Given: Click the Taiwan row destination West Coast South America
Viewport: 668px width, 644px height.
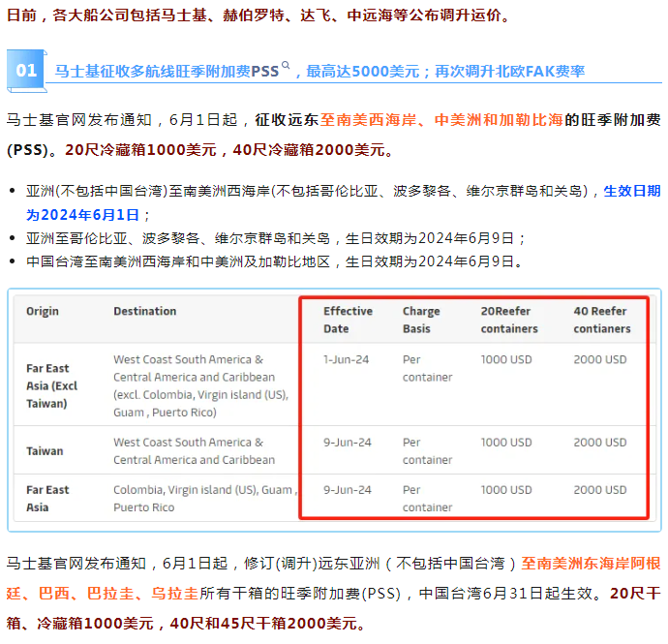Looking at the screenshot, I should point(194,451).
